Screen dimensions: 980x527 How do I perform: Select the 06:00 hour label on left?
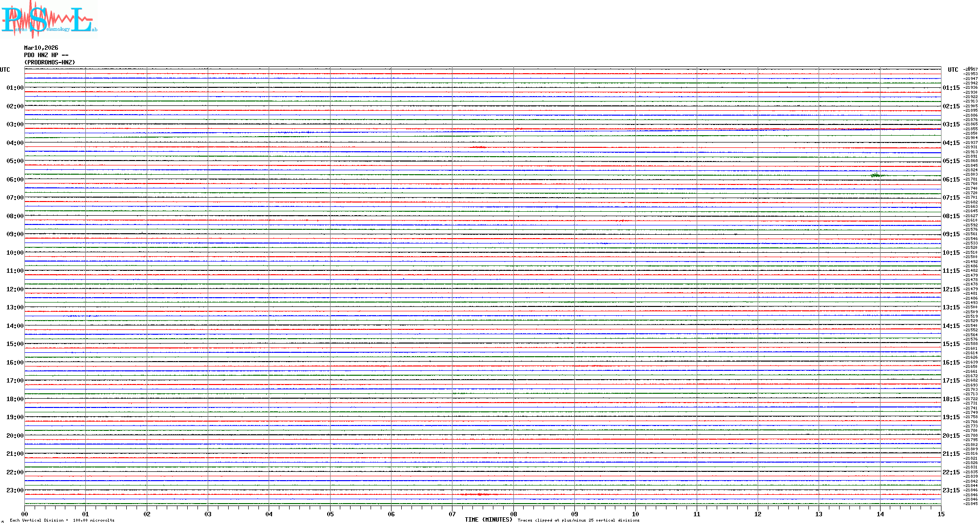click(15, 180)
